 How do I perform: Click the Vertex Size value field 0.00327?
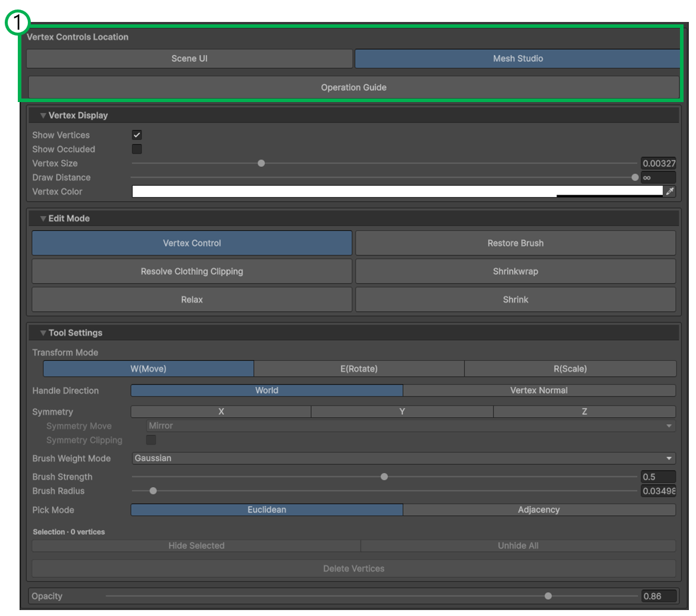point(659,163)
